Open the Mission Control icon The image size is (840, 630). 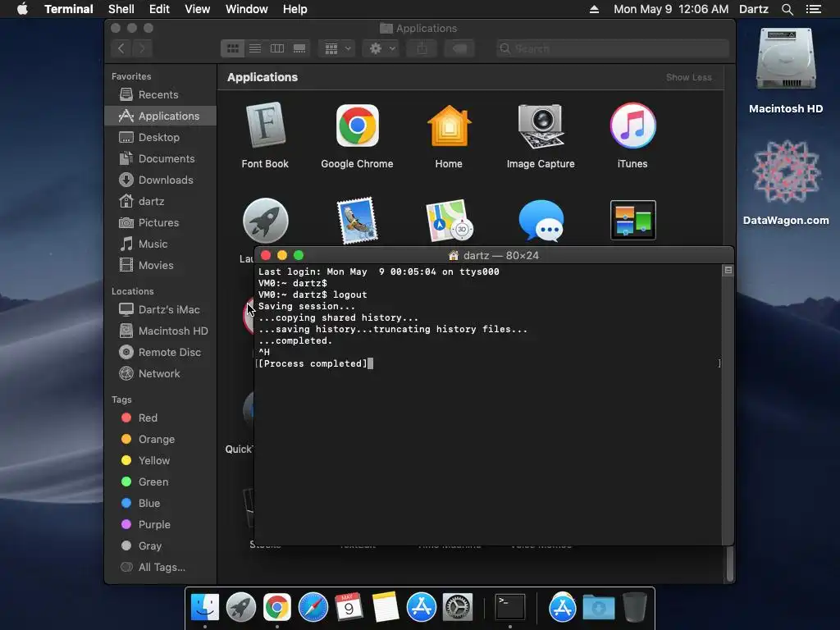click(632, 220)
